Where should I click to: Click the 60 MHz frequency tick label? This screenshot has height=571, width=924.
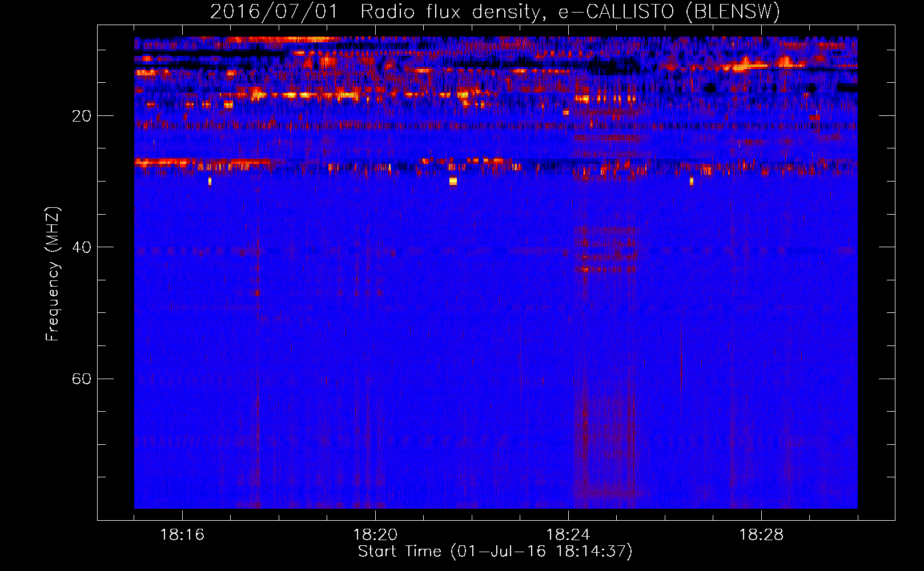point(81,379)
